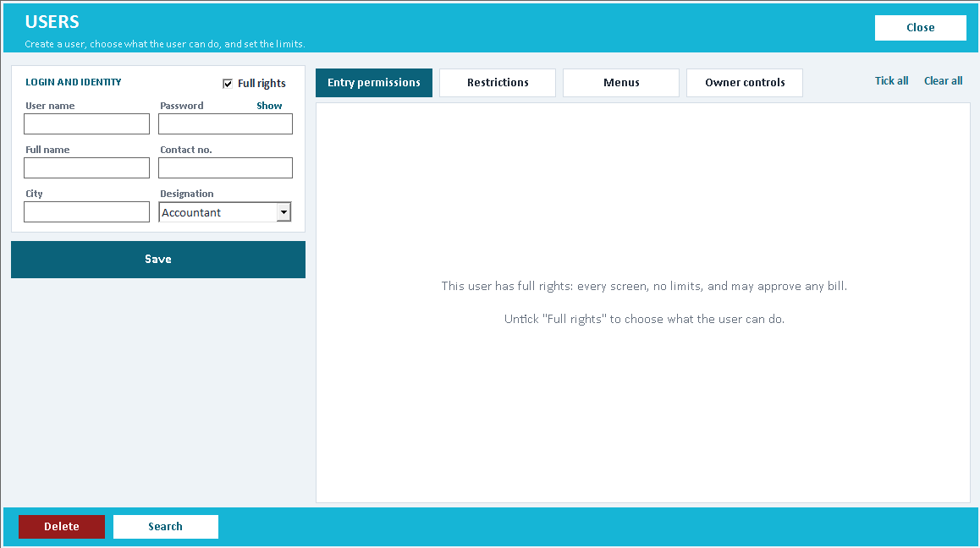Click into the Contact no. field
980x548 pixels.
226,168
